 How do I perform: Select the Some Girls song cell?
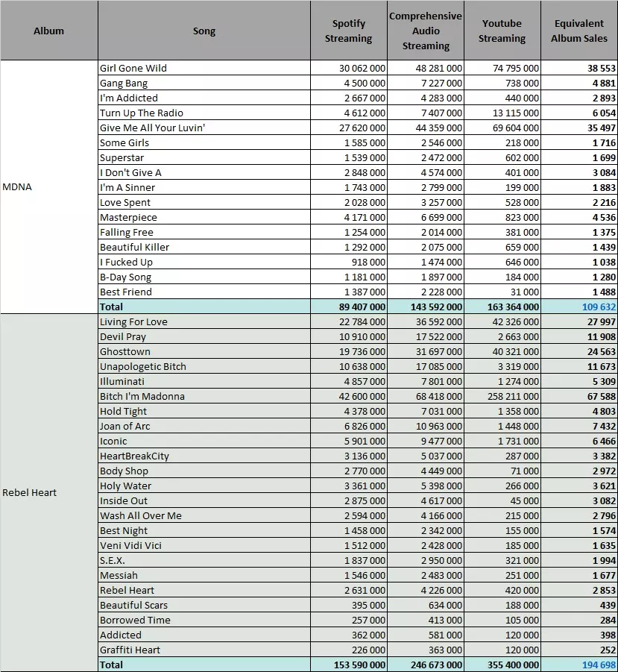(204, 142)
